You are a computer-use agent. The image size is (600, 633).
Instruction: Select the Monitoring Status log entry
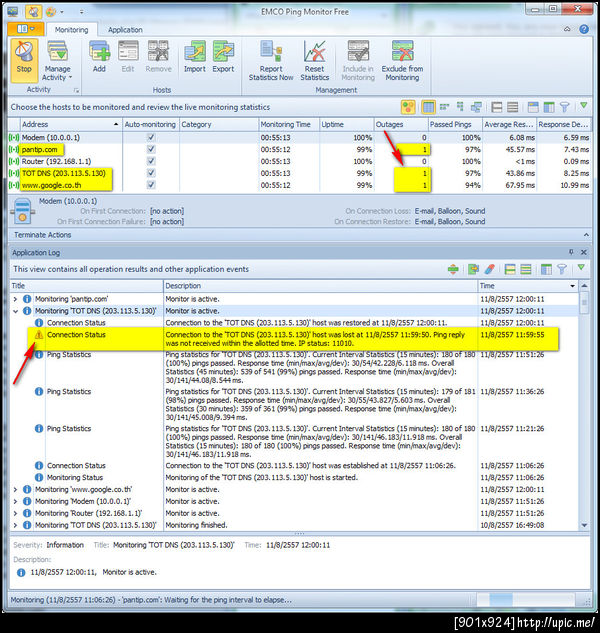pos(294,478)
